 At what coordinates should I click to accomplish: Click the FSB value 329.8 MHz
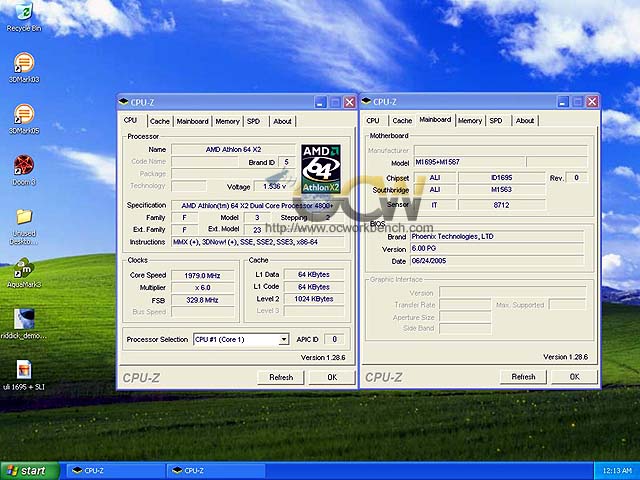(202, 300)
